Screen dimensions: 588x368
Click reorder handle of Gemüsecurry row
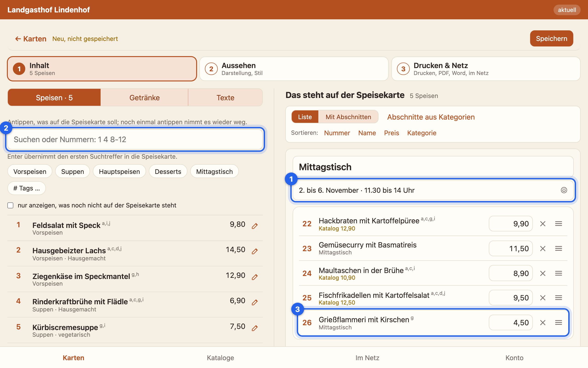558,248
